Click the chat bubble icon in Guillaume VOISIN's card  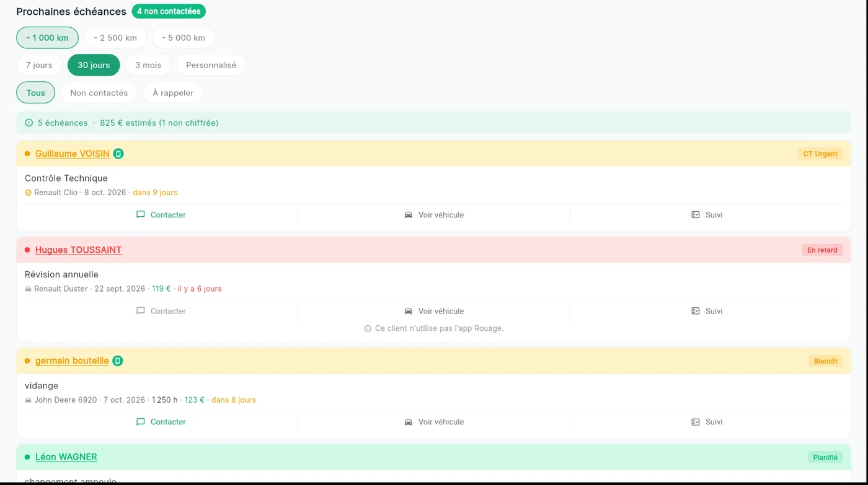141,215
